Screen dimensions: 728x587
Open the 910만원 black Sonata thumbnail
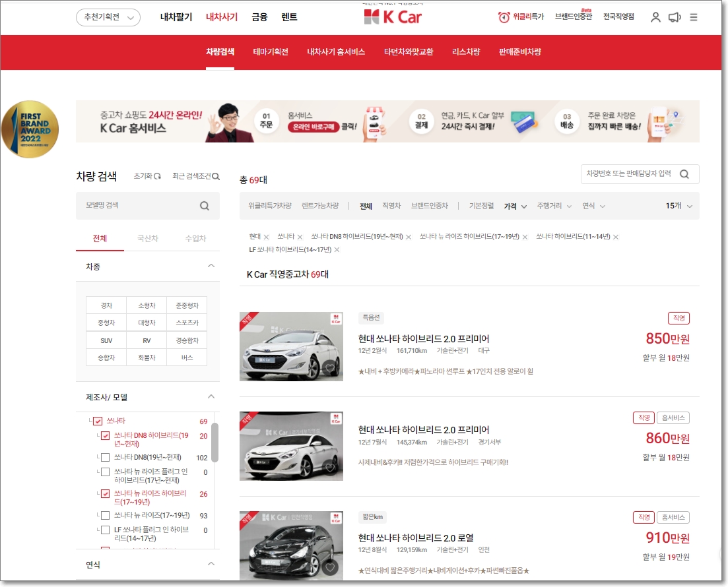click(x=291, y=545)
